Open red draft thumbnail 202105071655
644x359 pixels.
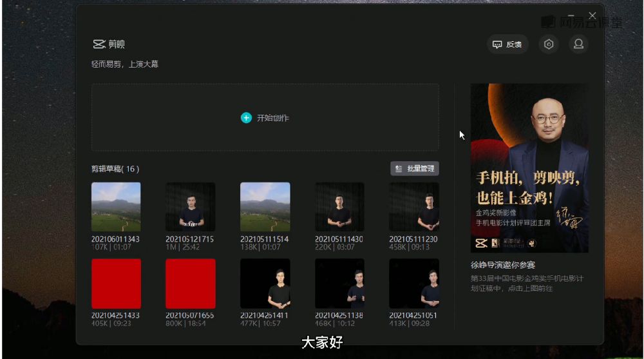(x=191, y=284)
